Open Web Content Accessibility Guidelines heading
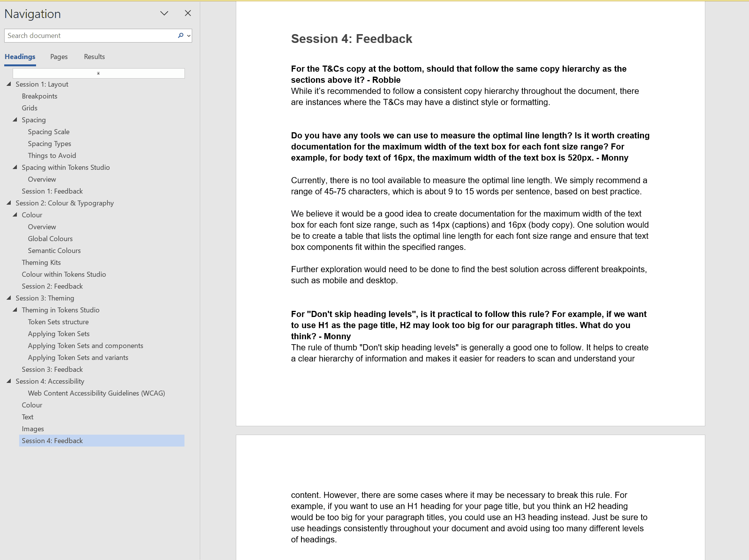749x560 pixels. pyautogui.click(x=96, y=393)
